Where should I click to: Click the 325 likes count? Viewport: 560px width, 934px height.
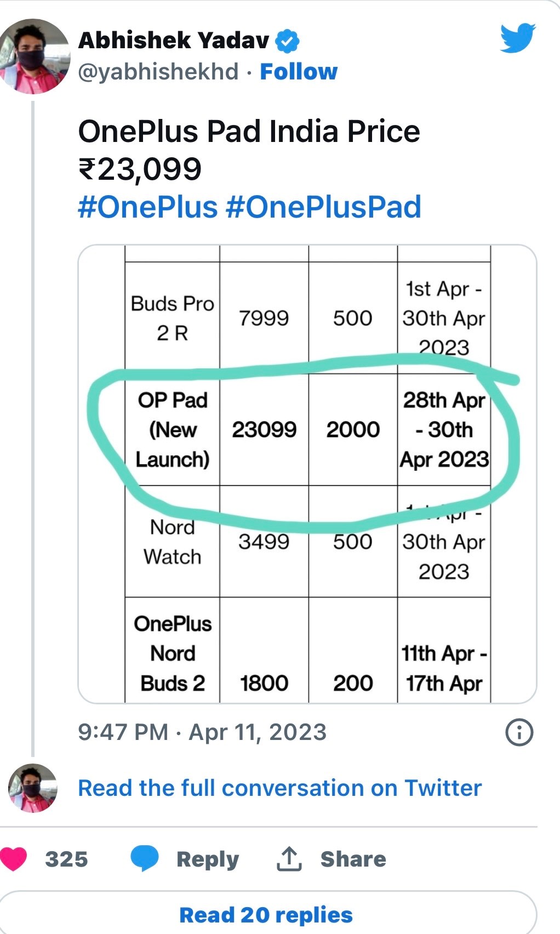pos(66,859)
